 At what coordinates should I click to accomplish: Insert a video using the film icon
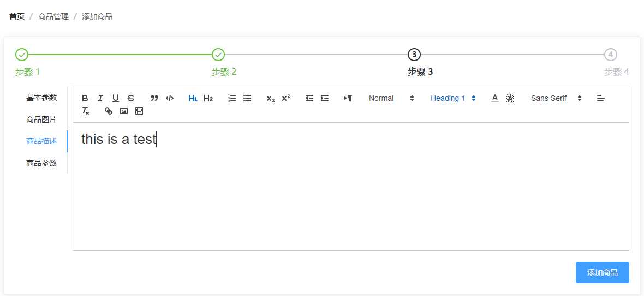(x=139, y=111)
